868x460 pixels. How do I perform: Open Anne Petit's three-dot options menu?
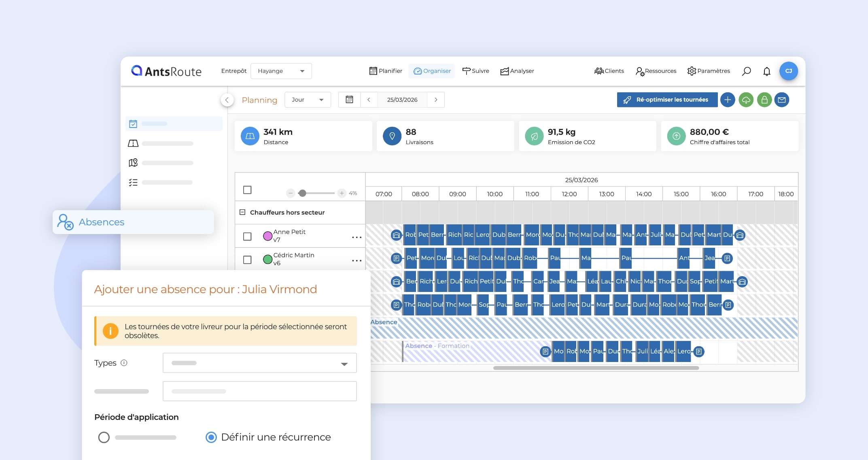tap(357, 237)
